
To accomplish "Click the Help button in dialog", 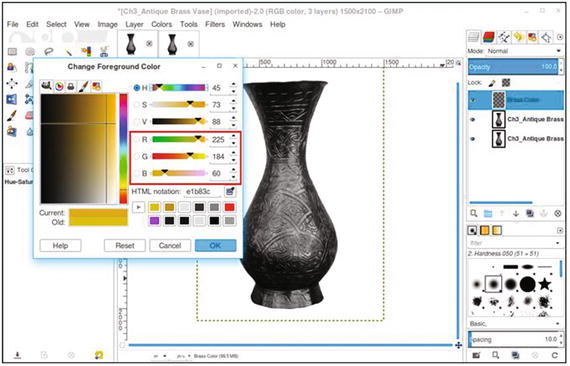I will click(60, 246).
